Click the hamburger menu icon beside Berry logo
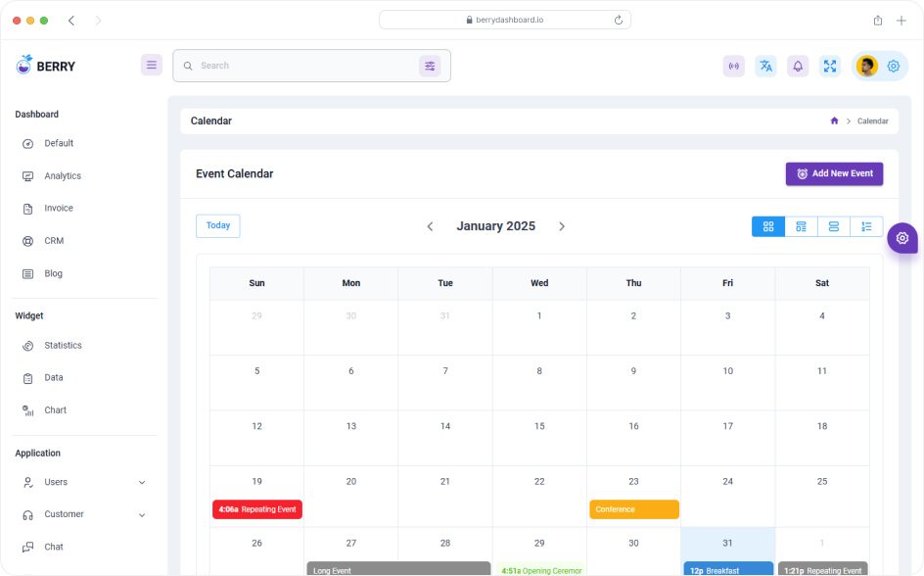924x576 pixels. click(152, 65)
